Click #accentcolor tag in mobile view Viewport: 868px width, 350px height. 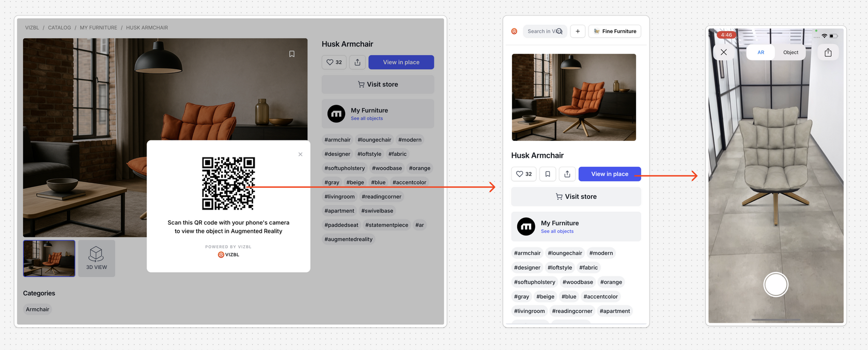click(x=600, y=296)
